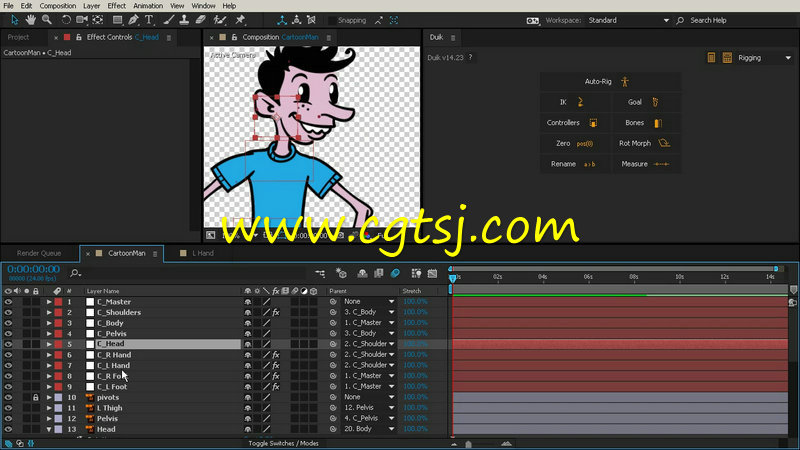Click the Duik Rot Morph icon
The height and width of the screenshot is (450, 800).
pos(664,143)
